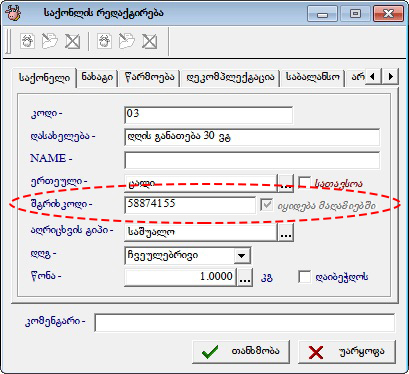Click the second group edit folder icon

coord(127,42)
